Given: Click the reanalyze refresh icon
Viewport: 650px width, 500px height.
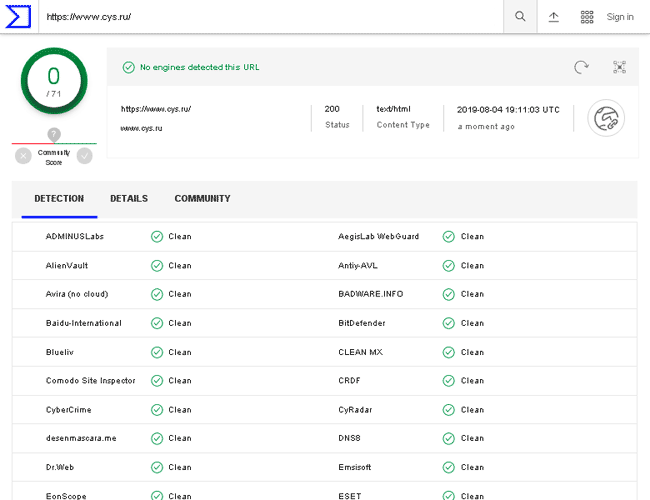Looking at the screenshot, I should point(581,67).
